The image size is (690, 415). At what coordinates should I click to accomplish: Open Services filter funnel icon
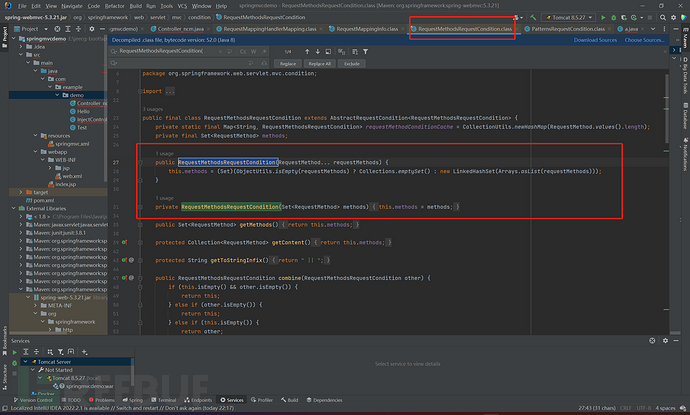61,352
